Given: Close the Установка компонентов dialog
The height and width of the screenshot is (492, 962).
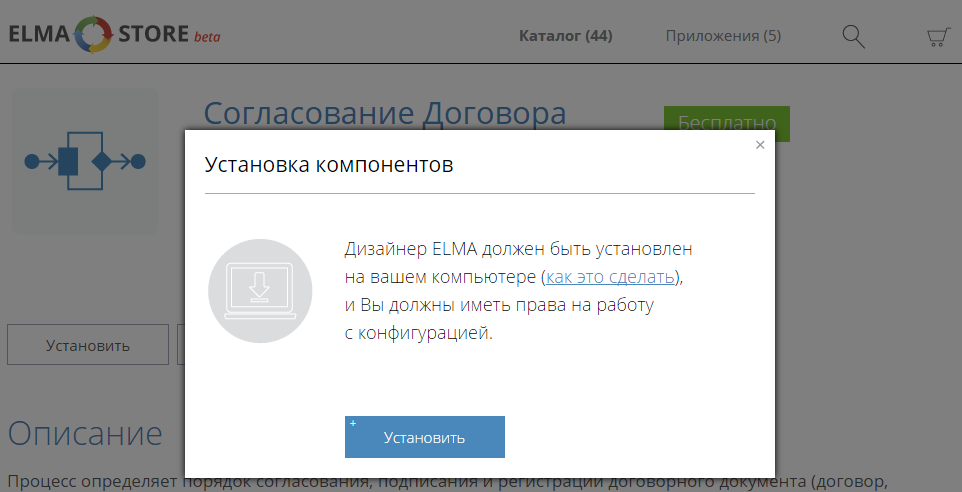Looking at the screenshot, I should click(x=760, y=145).
